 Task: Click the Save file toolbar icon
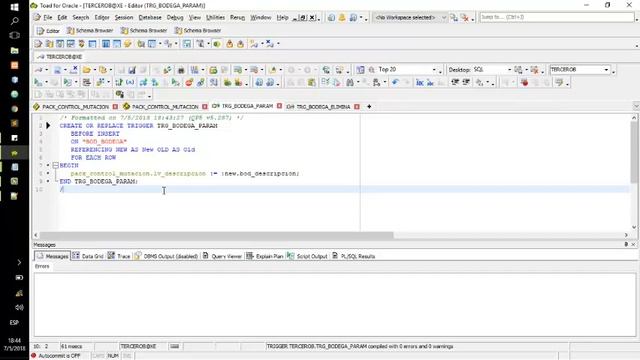132,70
